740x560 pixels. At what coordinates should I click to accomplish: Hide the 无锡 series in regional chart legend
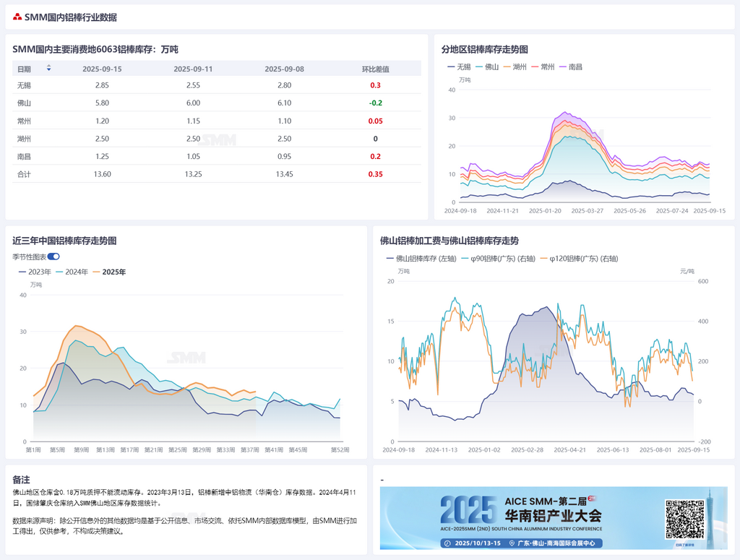(459, 67)
